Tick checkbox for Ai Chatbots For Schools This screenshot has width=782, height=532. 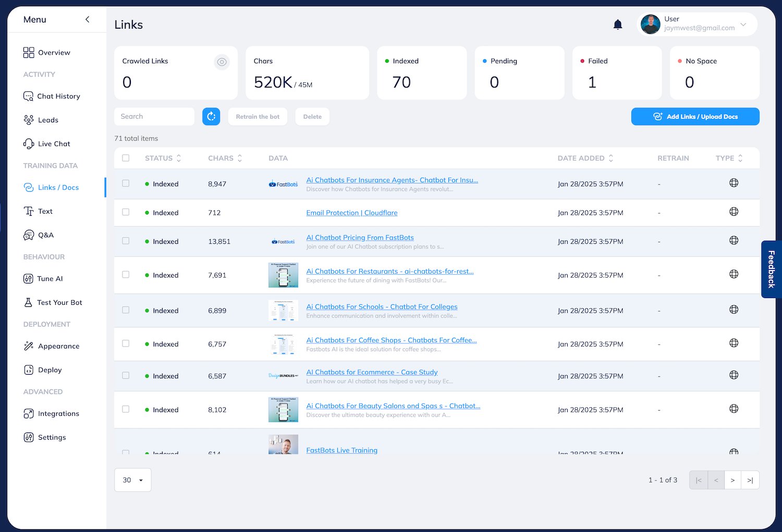[x=126, y=310]
